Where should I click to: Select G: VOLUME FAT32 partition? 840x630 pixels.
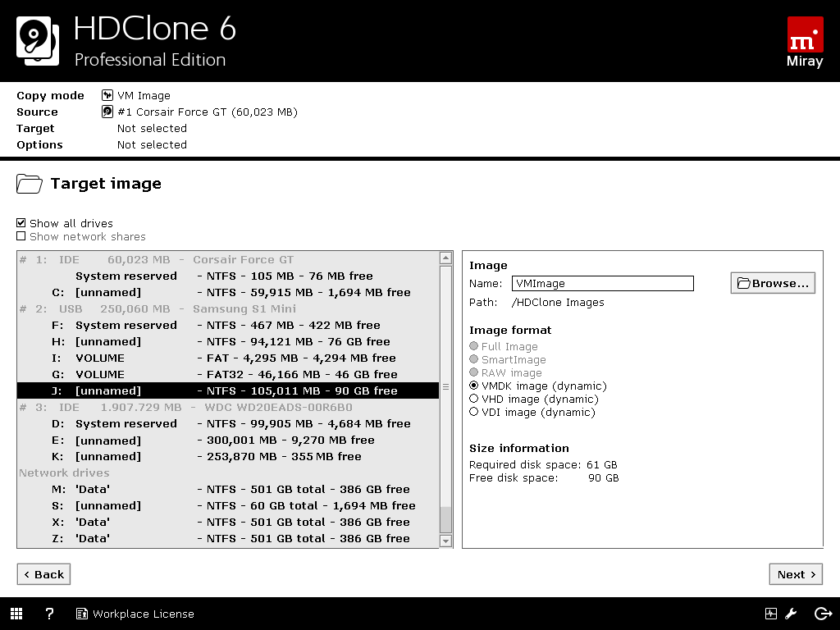(228, 374)
